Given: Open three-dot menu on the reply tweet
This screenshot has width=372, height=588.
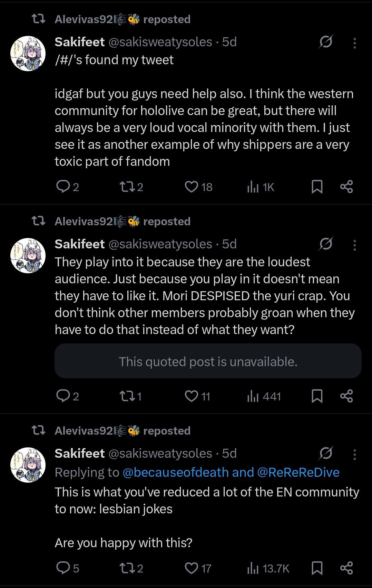Looking at the screenshot, I should [x=354, y=454].
